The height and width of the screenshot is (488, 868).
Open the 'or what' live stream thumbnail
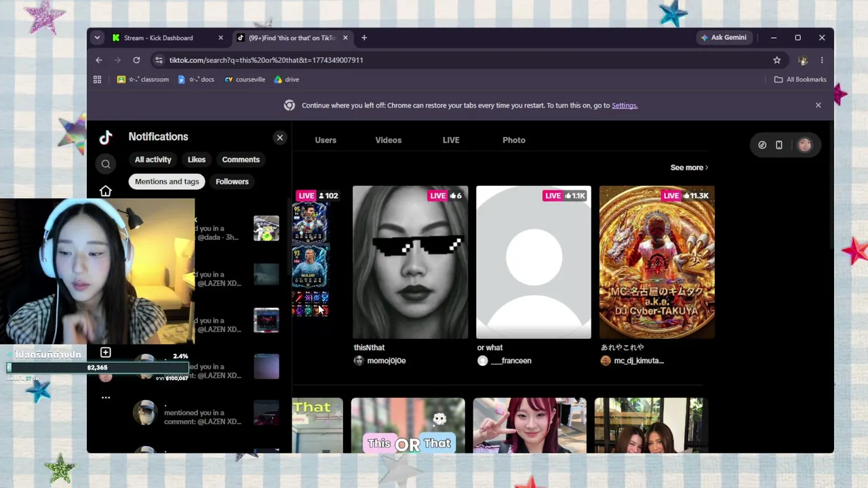click(x=534, y=262)
